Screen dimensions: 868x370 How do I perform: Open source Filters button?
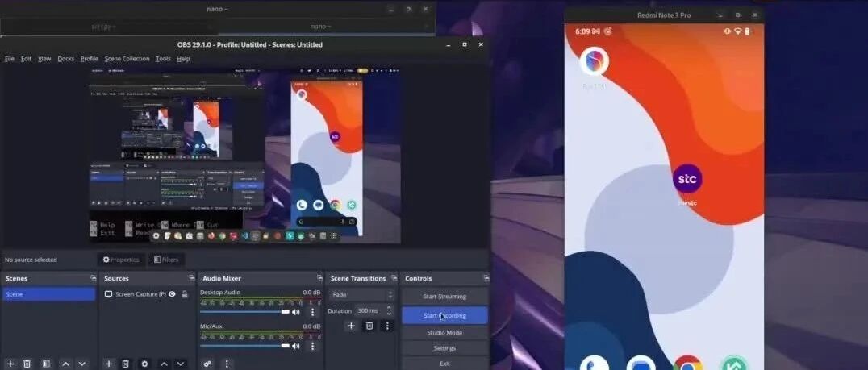coord(166,260)
